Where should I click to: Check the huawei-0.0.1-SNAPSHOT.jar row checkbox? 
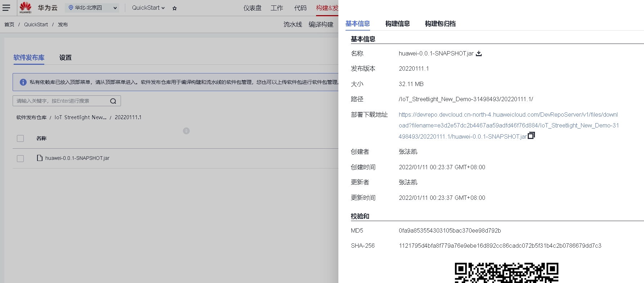(x=21, y=158)
